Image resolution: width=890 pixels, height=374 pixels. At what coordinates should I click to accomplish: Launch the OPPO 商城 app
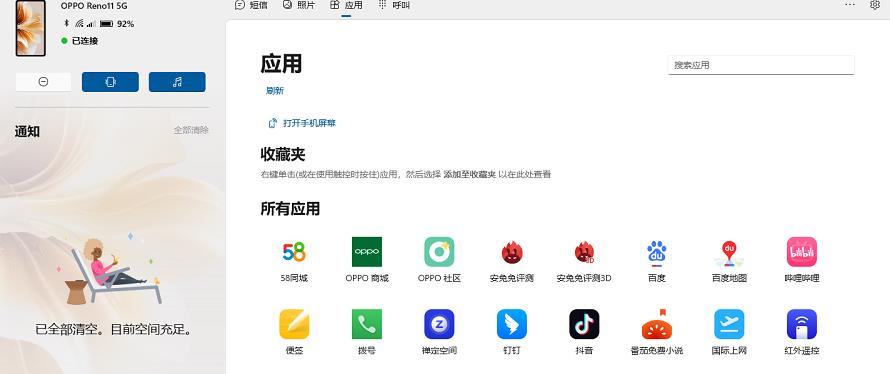point(367,252)
